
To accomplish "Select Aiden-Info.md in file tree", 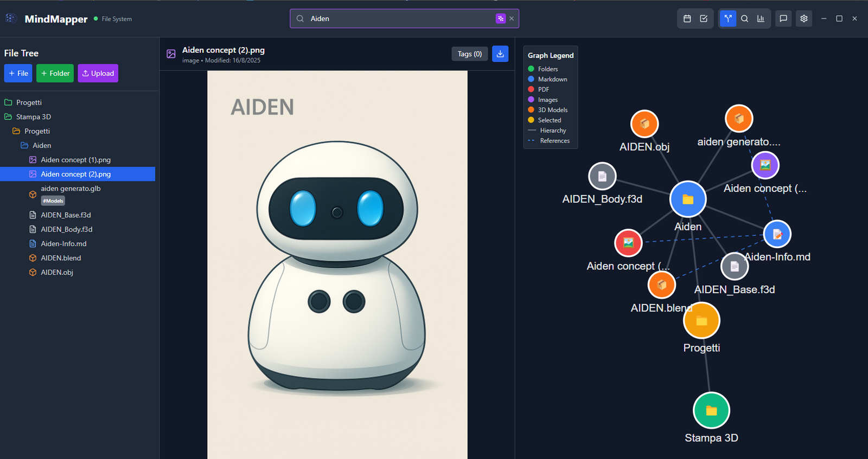I will [x=63, y=244].
